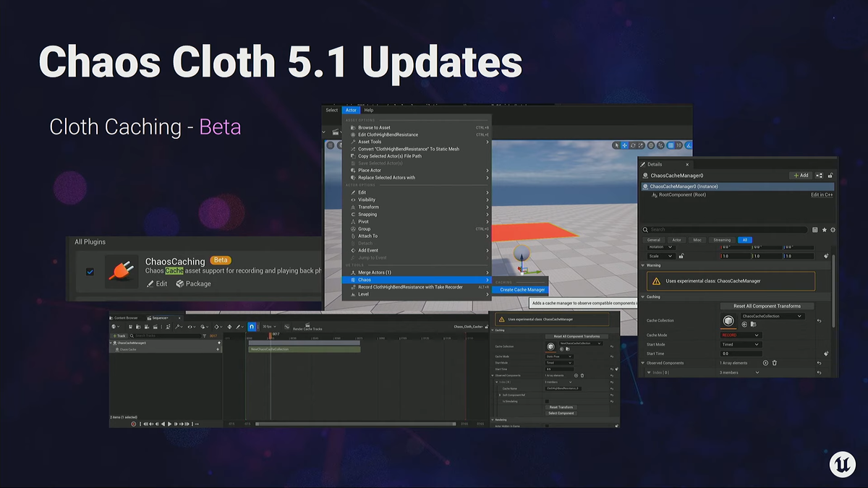The image size is (868, 488).
Task: Select the Translate gizmo tool in viewport
Action: [625, 145]
